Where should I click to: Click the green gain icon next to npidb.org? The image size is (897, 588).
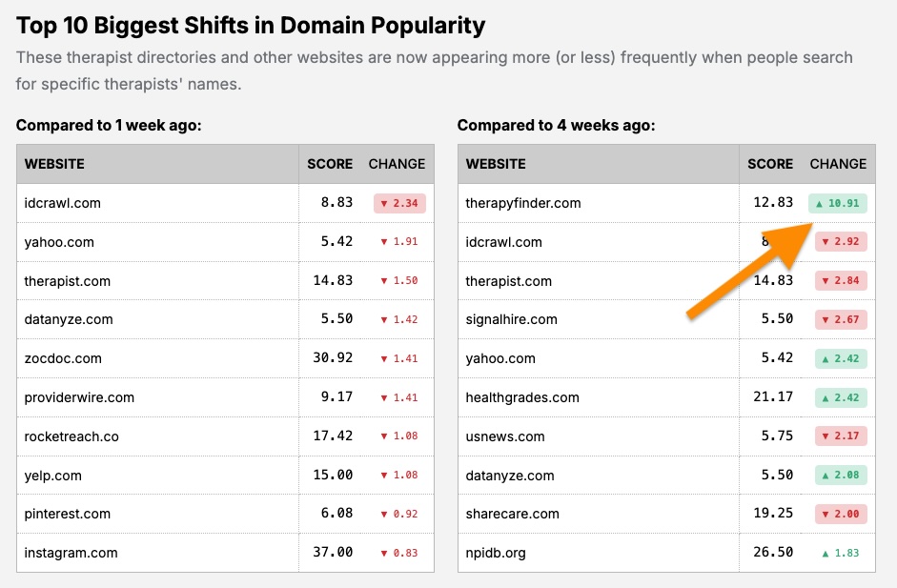click(824, 553)
